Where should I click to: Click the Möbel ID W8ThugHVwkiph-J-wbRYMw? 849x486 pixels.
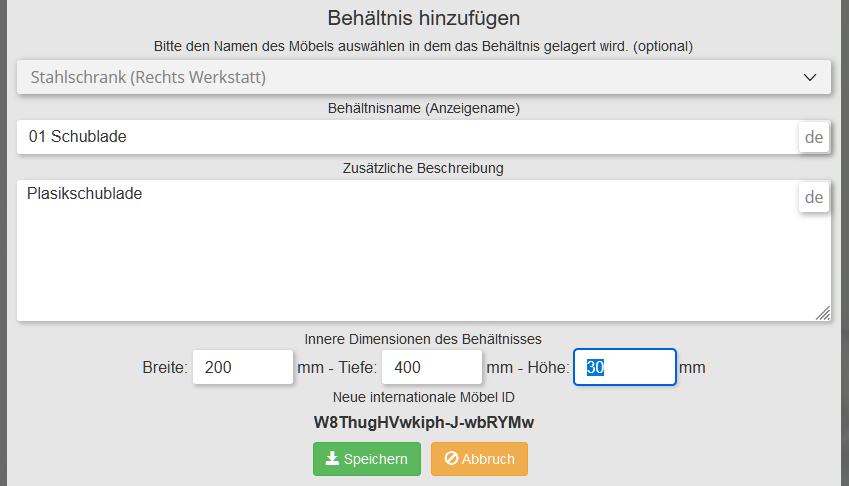[424, 422]
